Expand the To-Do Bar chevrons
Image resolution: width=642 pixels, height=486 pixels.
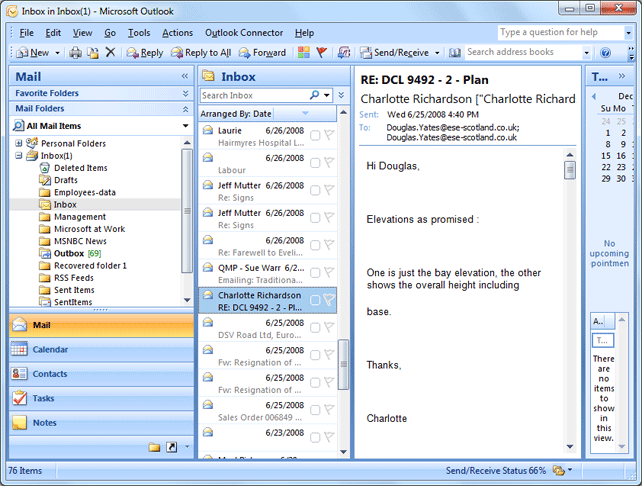pyautogui.click(x=622, y=76)
